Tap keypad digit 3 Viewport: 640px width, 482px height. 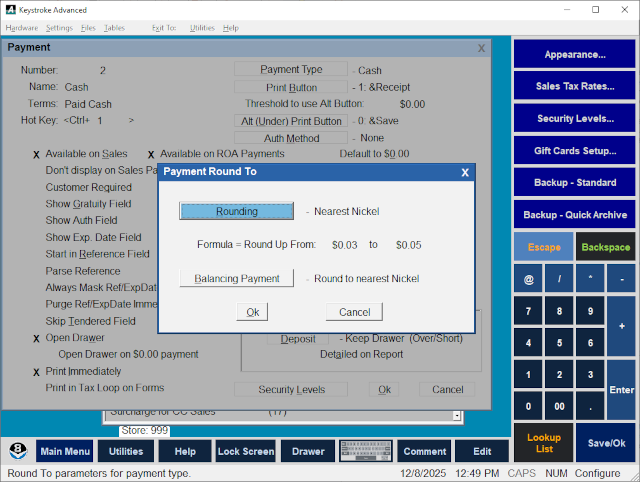[x=590, y=374]
